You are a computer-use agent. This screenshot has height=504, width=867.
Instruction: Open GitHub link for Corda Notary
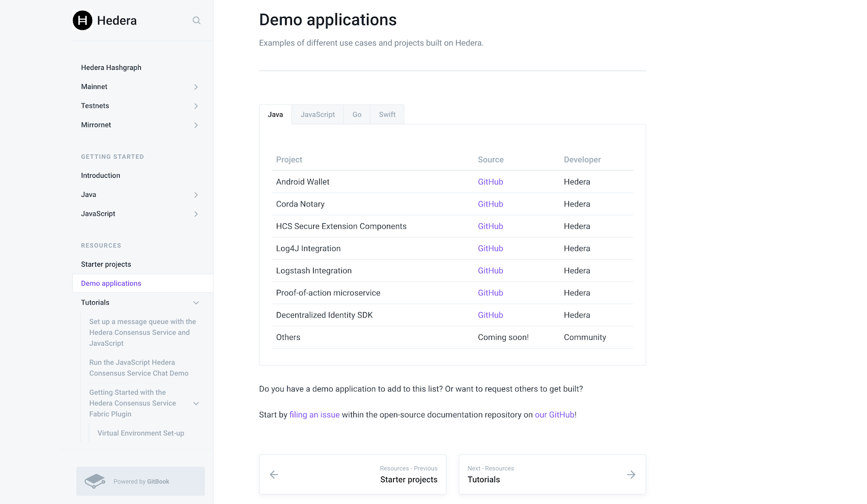coord(490,204)
